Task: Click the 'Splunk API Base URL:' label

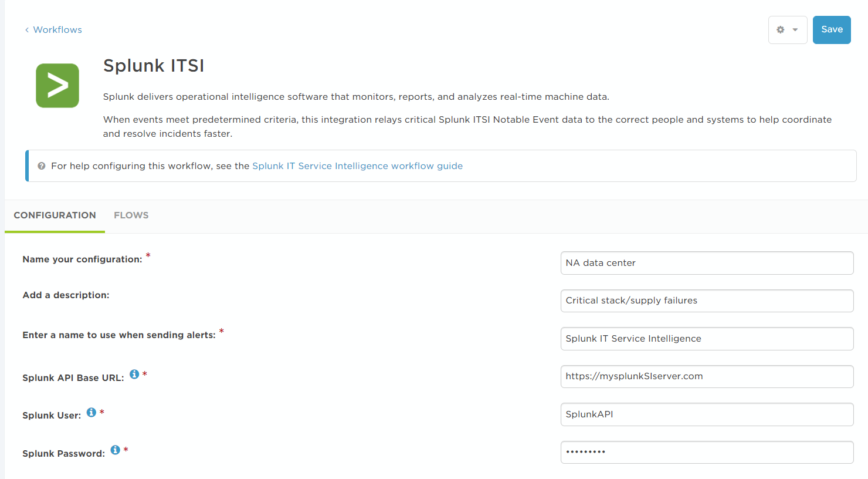Action: [x=73, y=378]
